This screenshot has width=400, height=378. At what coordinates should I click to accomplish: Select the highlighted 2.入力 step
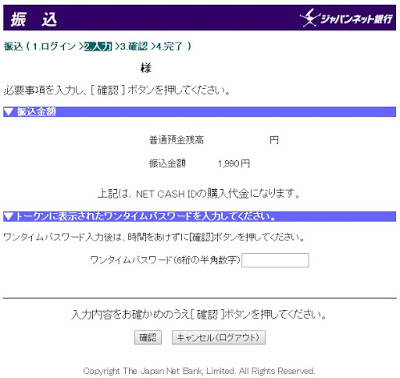(x=98, y=46)
